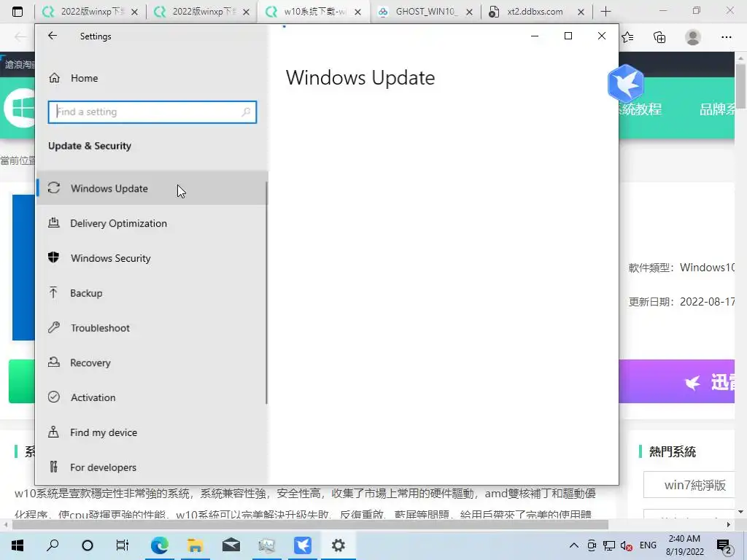747x560 pixels.
Task: Click the For developers tools icon
Action: [53, 466]
